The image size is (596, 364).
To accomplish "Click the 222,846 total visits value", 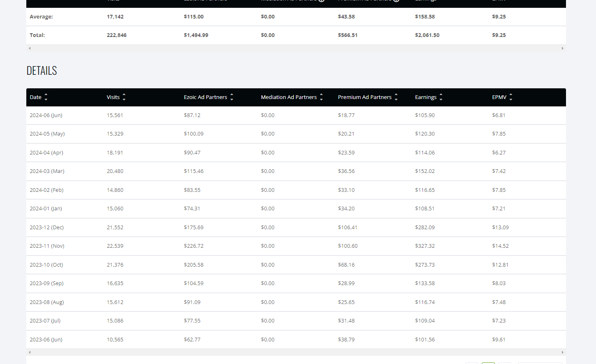I will (117, 35).
